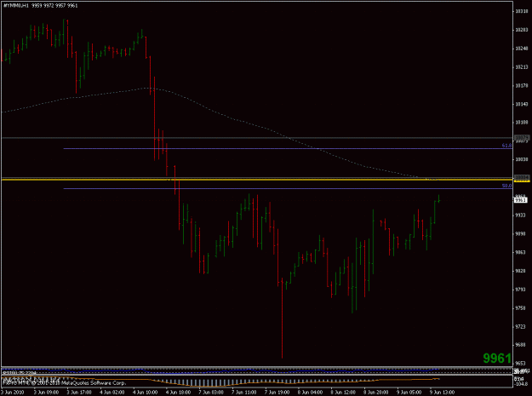Click the 4 Jun 02:00 time label
Screen dimensions: 532x396
(x=112, y=393)
